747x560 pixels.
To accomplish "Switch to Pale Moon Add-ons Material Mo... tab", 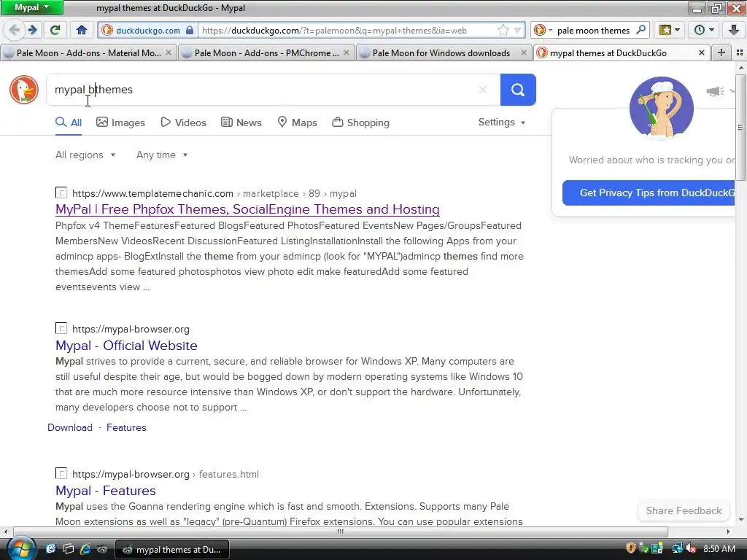I will 88,52.
